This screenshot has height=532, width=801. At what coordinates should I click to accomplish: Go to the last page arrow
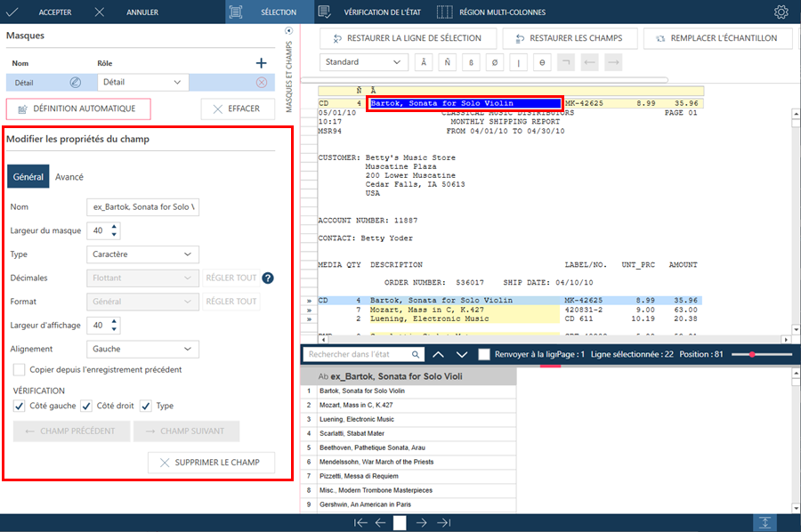(x=444, y=523)
